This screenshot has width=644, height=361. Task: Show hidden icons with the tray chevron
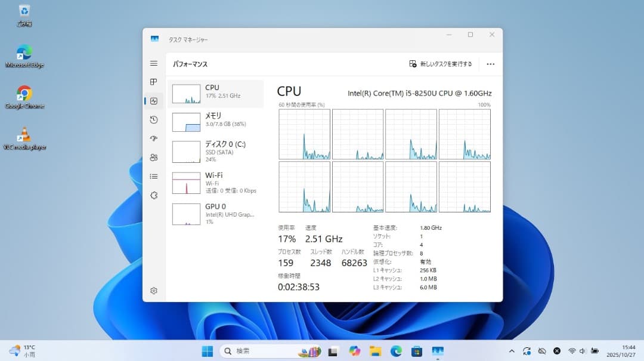pyautogui.click(x=512, y=351)
